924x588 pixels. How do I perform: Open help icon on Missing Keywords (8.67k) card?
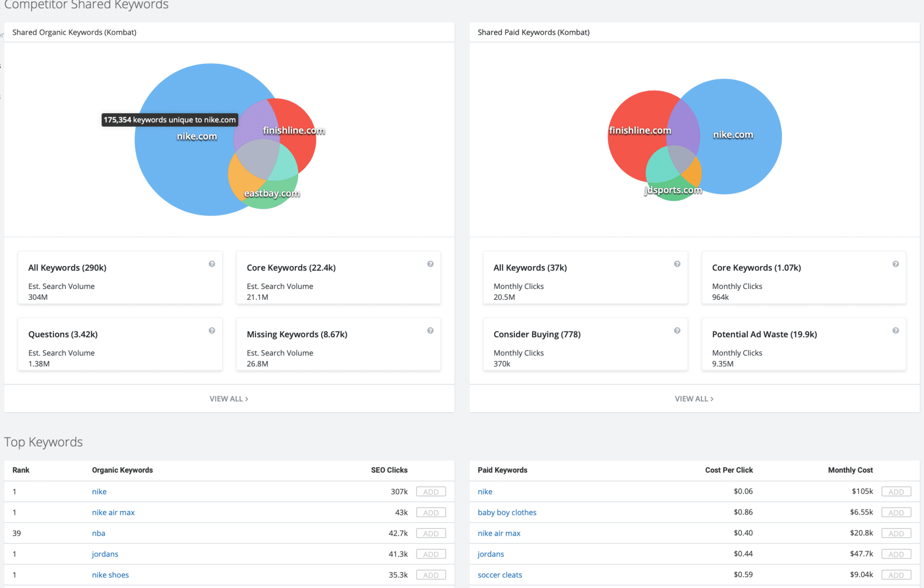click(430, 331)
